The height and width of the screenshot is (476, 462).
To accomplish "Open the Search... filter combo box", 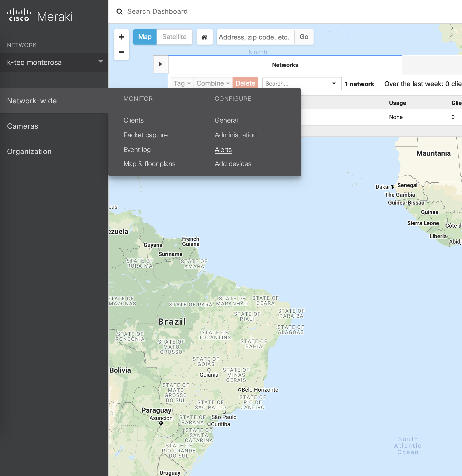I will click(302, 84).
